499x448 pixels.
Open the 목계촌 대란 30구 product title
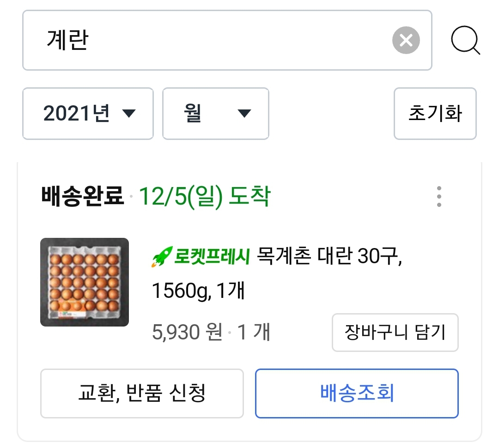pyautogui.click(x=329, y=255)
